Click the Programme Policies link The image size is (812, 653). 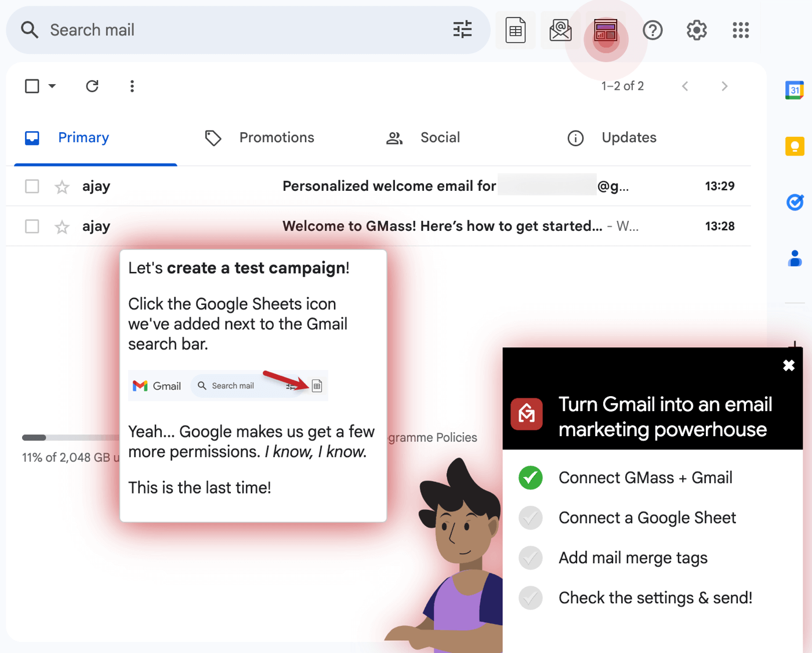pyautogui.click(x=433, y=438)
